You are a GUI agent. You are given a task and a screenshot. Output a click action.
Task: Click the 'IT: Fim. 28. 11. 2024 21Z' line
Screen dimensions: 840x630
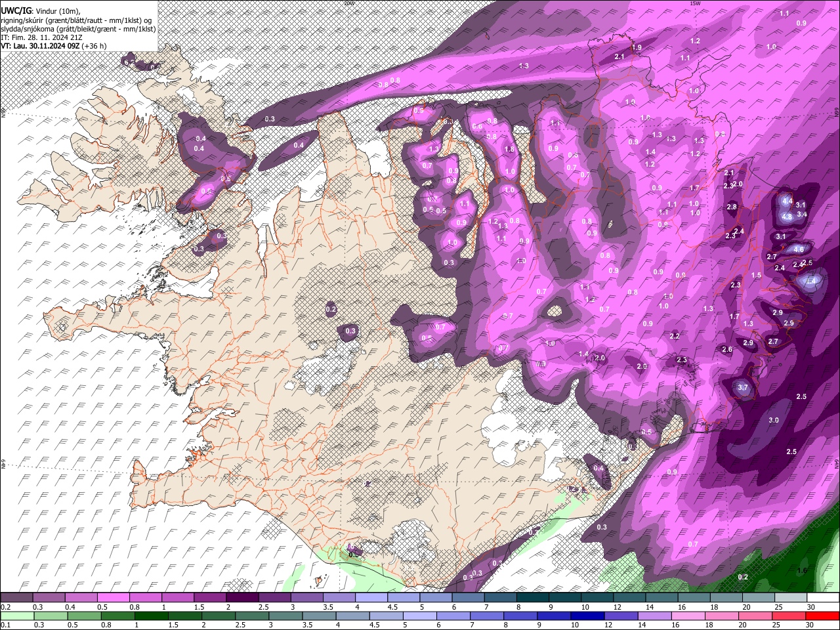point(41,37)
